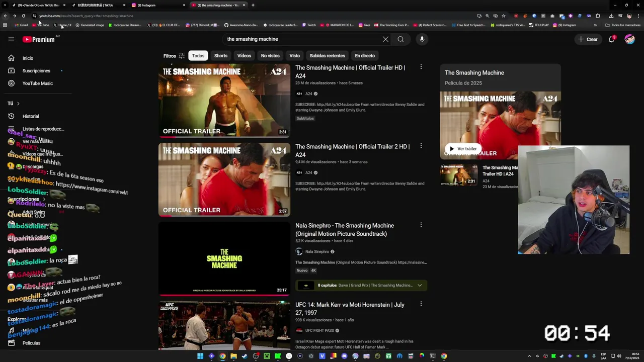Select the Vídeos filter chip

click(244, 56)
